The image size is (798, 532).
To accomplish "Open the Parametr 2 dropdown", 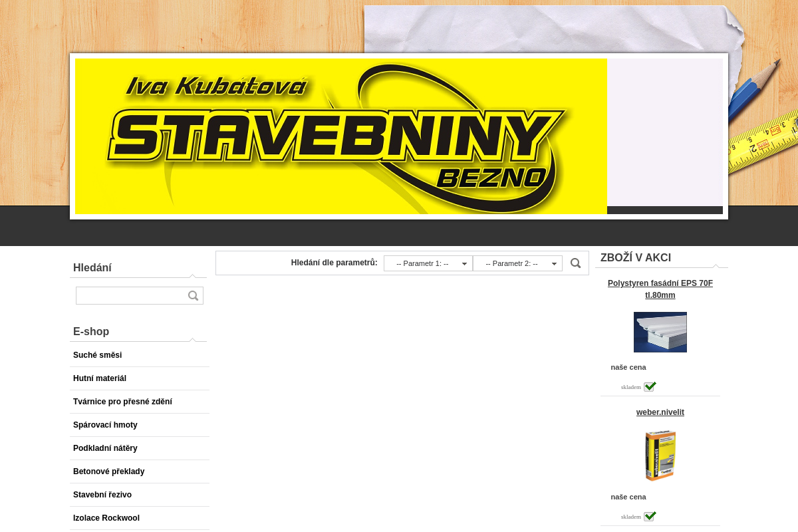I will pyautogui.click(x=517, y=263).
